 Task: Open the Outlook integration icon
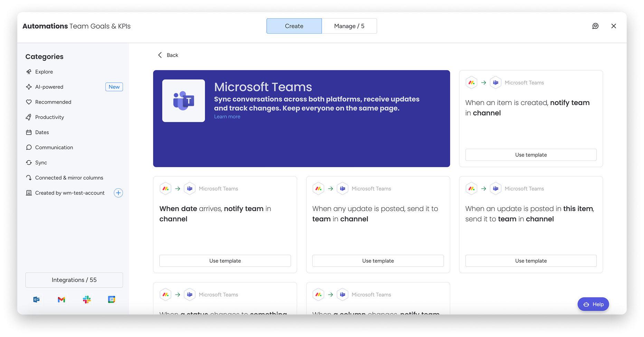coord(36,300)
